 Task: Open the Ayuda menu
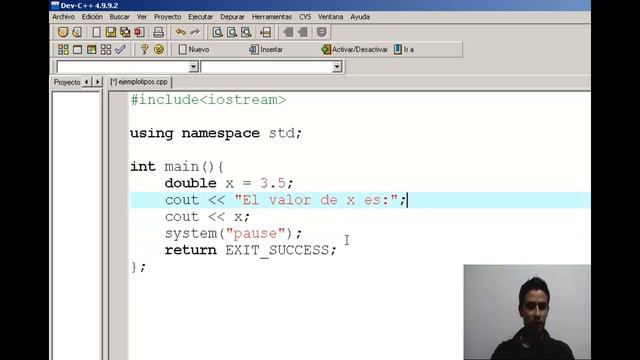(x=360, y=17)
